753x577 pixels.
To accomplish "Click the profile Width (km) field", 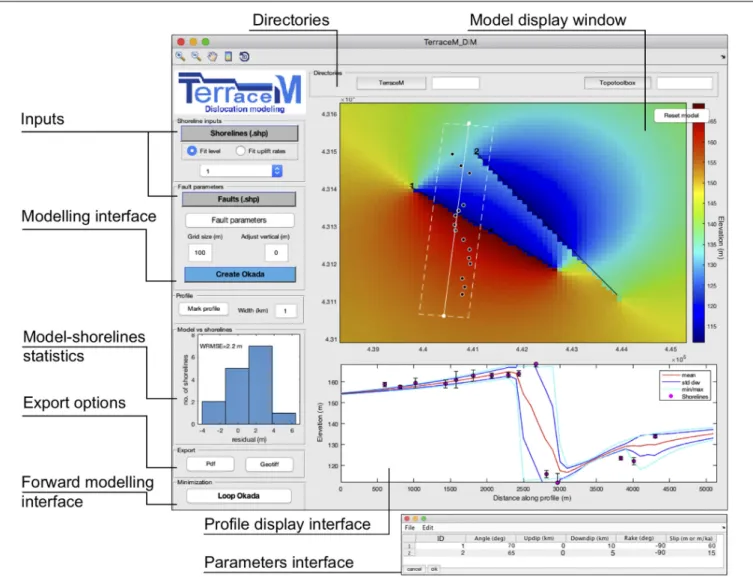I will (x=285, y=311).
